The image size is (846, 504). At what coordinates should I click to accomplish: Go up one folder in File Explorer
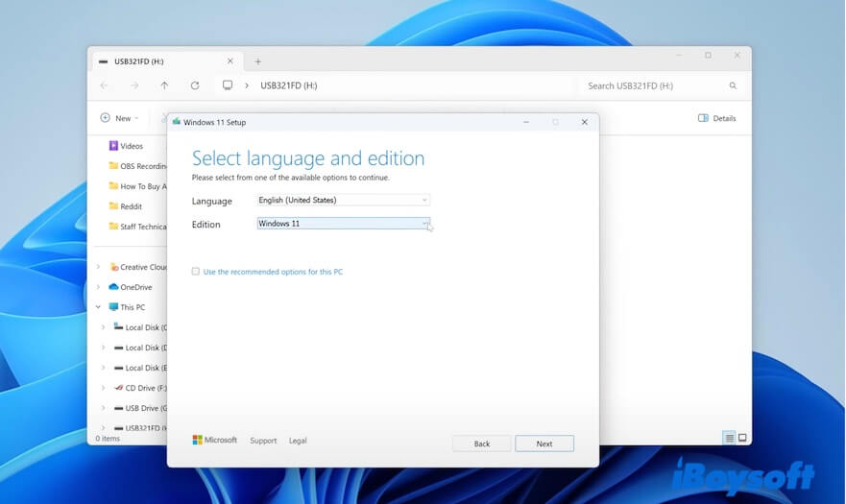164,85
